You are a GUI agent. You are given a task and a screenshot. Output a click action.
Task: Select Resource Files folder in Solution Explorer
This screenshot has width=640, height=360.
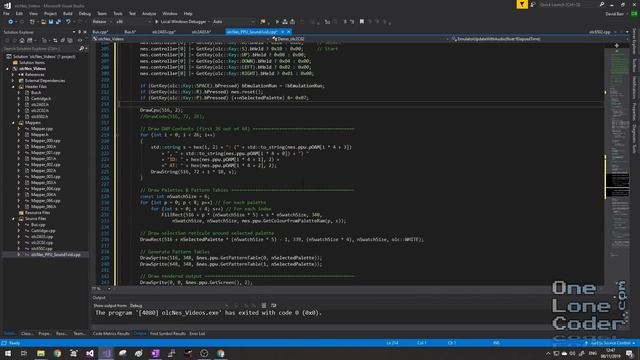(37, 213)
